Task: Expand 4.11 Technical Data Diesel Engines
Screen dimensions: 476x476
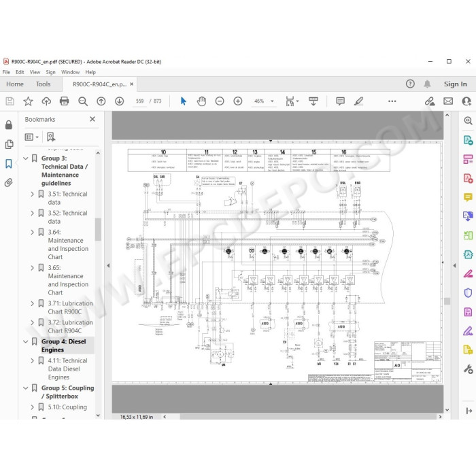Action: point(32,360)
